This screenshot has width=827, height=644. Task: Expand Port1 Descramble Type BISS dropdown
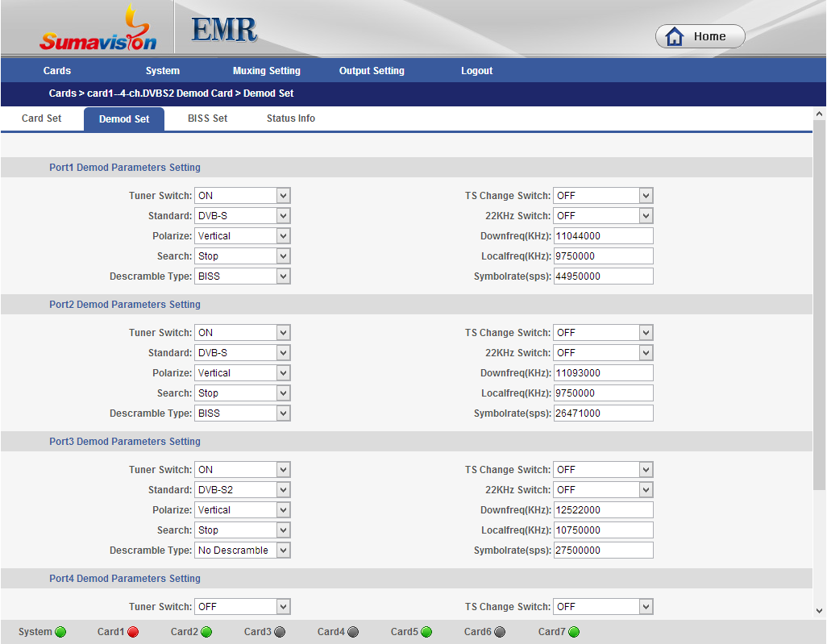pyautogui.click(x=242, y=276)
